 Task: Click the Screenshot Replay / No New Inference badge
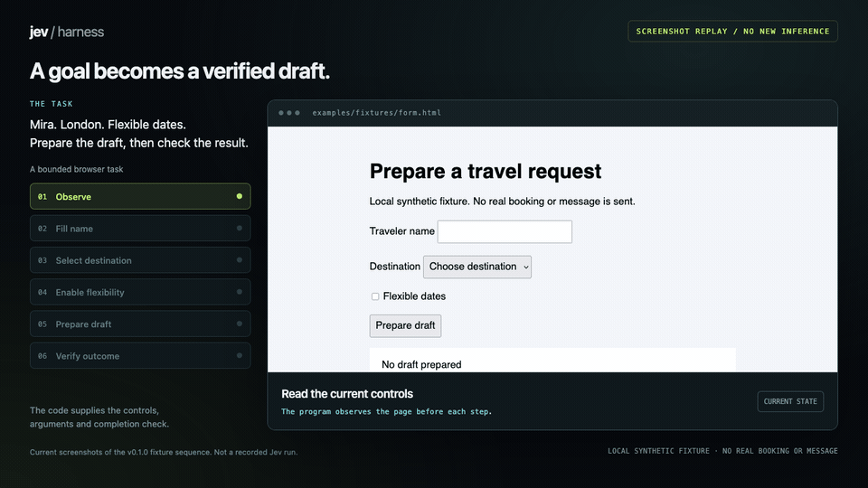(732, 32)
